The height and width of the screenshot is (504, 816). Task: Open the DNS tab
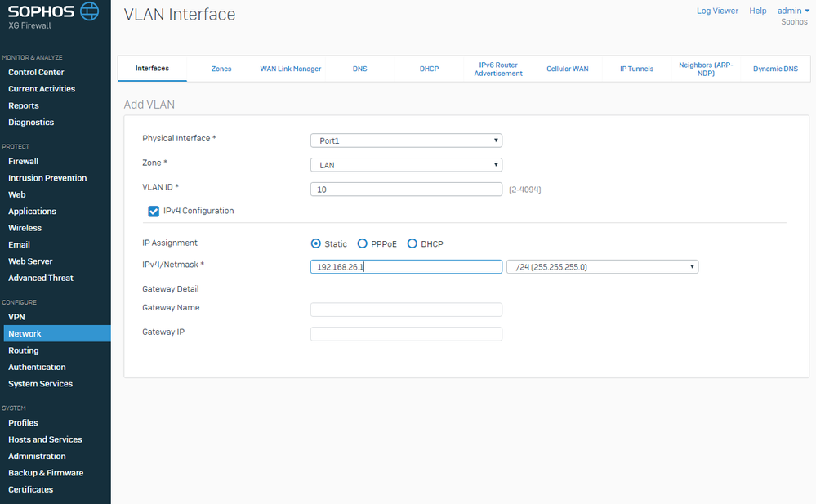click(359, 69)
